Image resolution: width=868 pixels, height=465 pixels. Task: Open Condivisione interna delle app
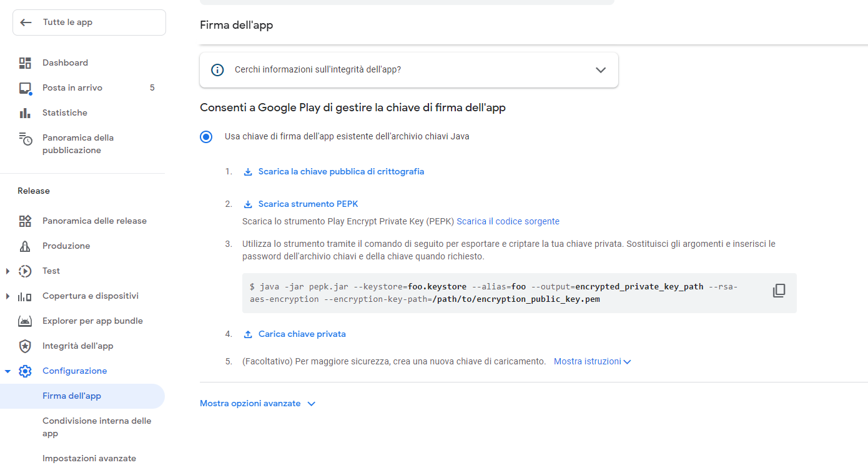[97, 427]
